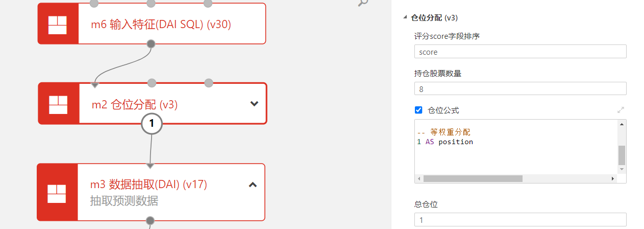Click the numbered 1 output badge on m2
Screen dimensions: 644x229
[152, 123]
